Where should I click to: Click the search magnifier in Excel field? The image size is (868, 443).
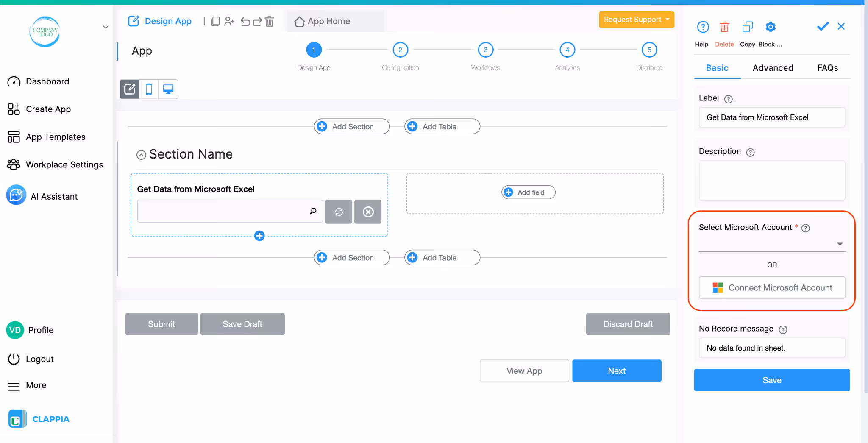(x=313, y=211)
